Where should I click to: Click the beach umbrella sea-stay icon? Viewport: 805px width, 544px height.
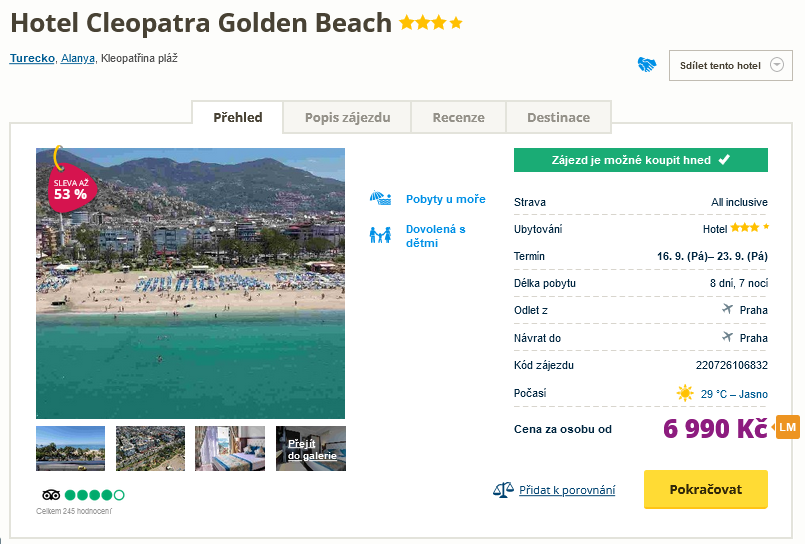(x=380, y=199)
